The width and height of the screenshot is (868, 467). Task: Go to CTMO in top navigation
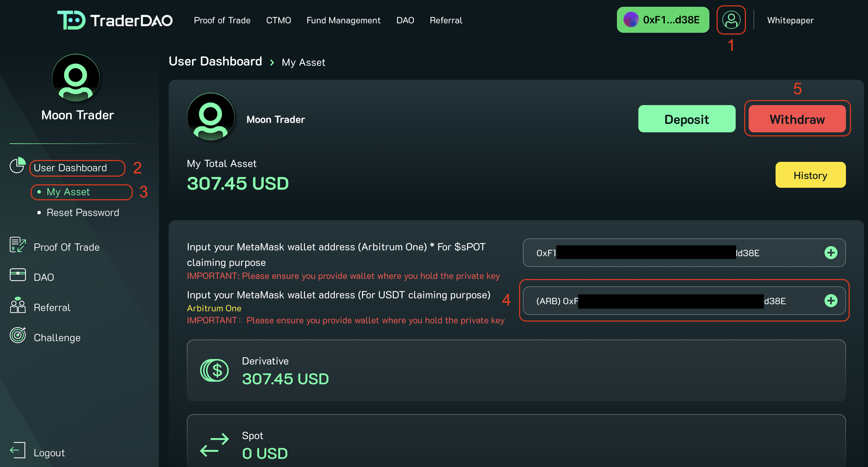[x=278, y=20]
